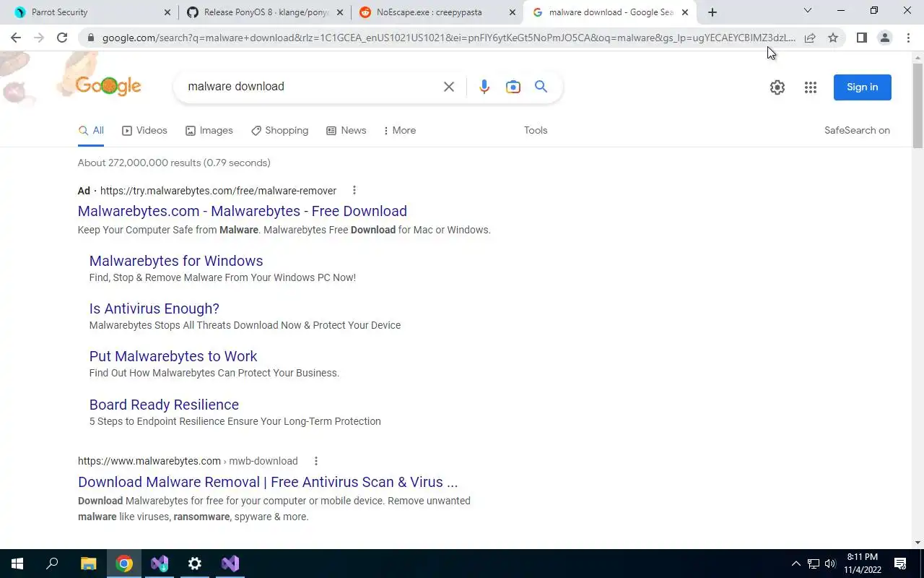Viewport: 924px width, 578px height.
Task: Expand the More search filters
Action: (399, 131)
